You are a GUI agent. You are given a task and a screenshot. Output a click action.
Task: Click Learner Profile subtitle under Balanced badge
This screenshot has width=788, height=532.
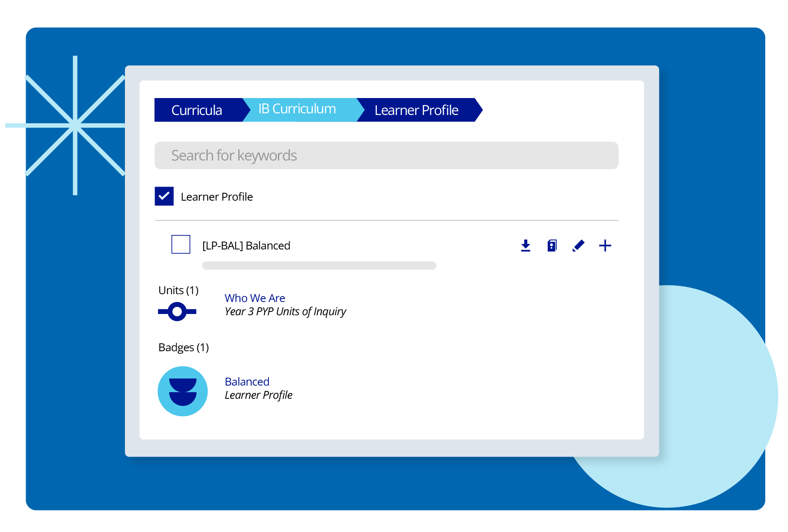point(259,395)
